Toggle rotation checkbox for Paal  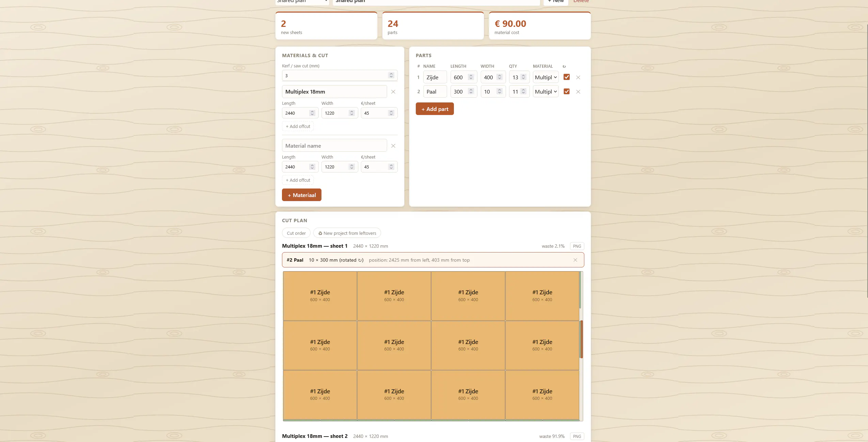[567, 92]
